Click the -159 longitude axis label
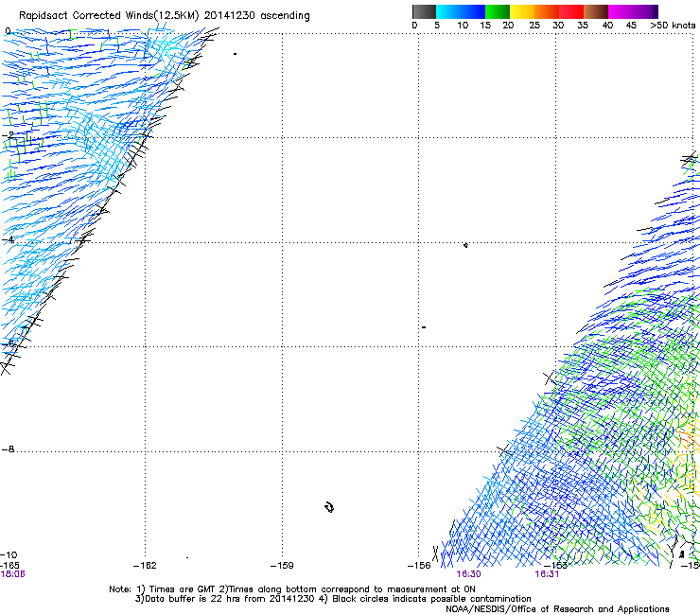The height and width of the screenshot is (615, 700). (x=282, y=566)
